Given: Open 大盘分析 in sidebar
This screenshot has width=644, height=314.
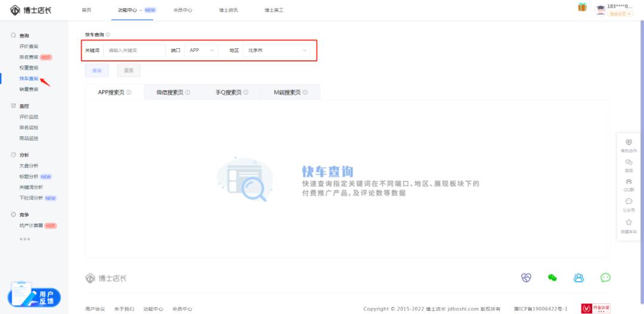Looking at the screenshot, I should click(x=29, y=166).
